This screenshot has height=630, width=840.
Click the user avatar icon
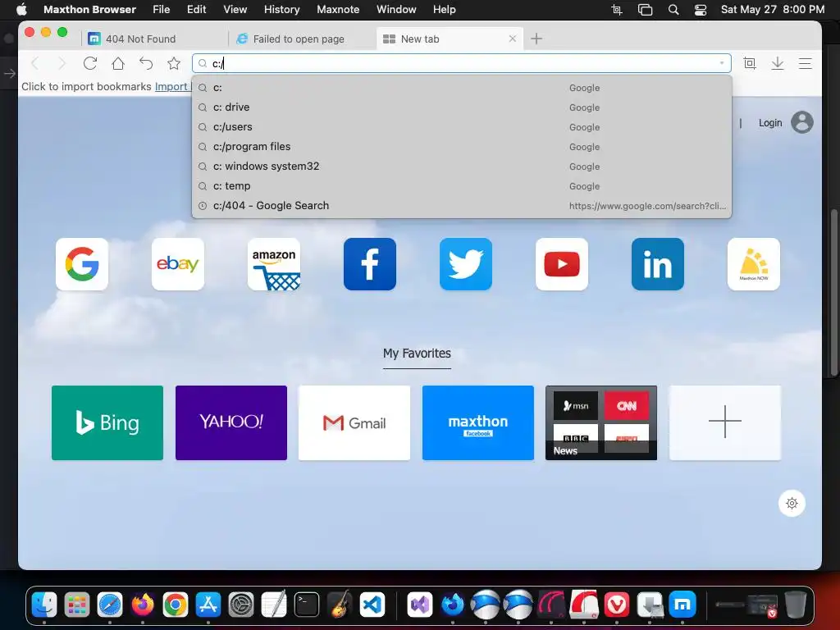click(802, 123)
